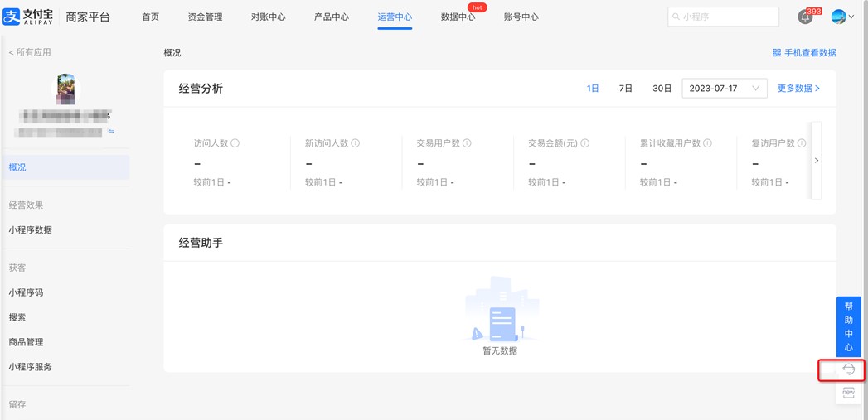Screen dimensions: 868x420
Task: Open the 数据中心 tab with hot badge
Action: [458, 17]
